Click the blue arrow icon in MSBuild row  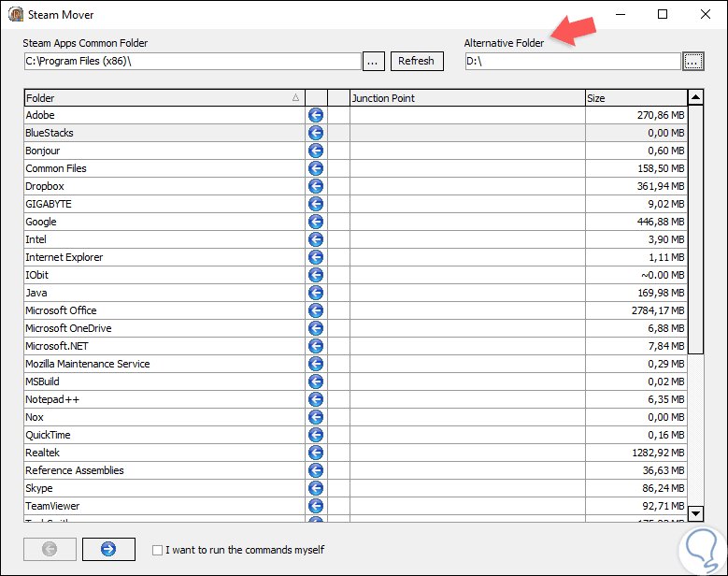point(316,382)
